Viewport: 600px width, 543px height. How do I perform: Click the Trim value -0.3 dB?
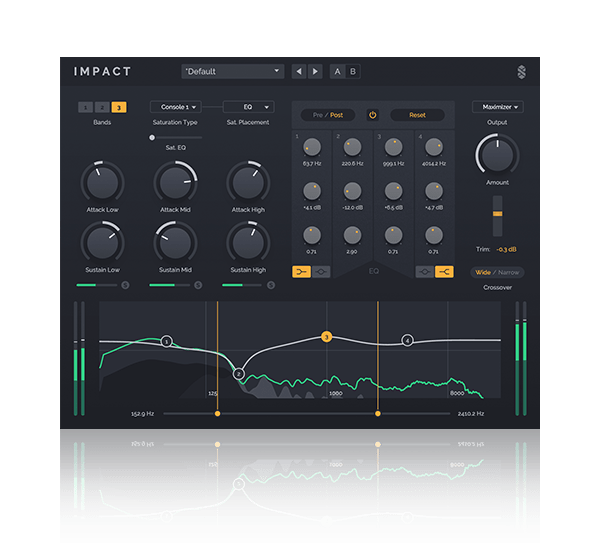[506, 249]
